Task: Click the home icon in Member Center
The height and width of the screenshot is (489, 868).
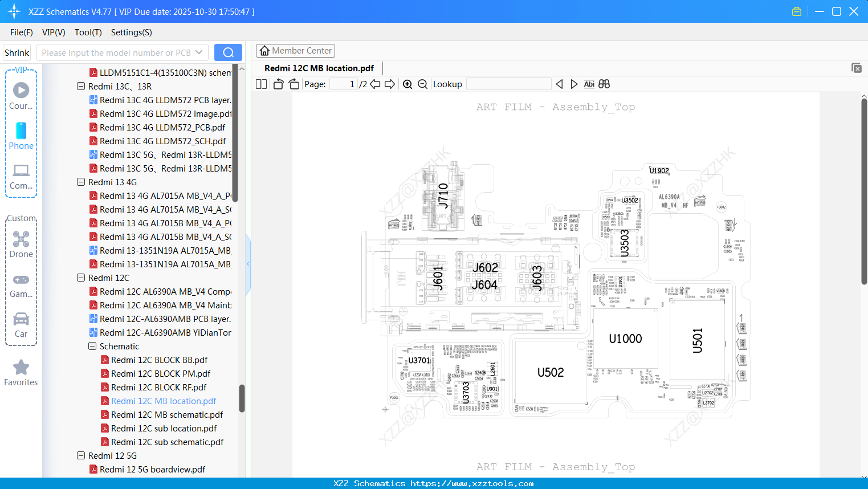Action: (264, 51)
